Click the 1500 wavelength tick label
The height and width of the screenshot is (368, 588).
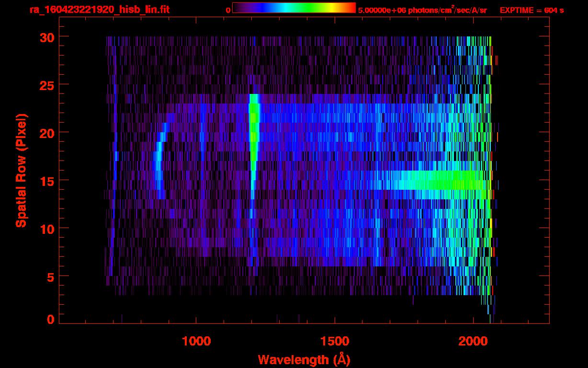pyautogui.click(x=335, y=341)
